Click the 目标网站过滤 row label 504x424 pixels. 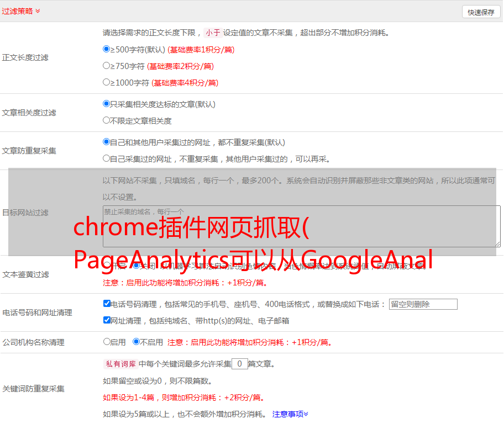click(25, 213)
